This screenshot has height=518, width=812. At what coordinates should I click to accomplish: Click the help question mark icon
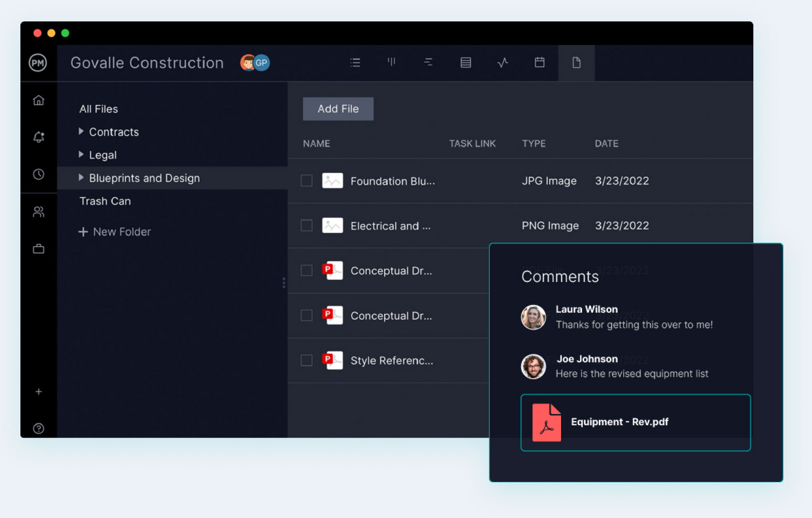[38, 428]
